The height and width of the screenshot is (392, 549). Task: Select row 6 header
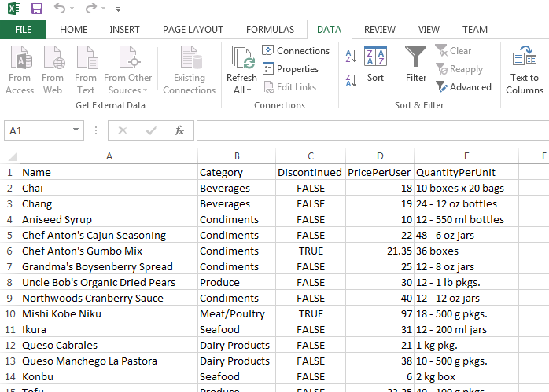[9, 251]
